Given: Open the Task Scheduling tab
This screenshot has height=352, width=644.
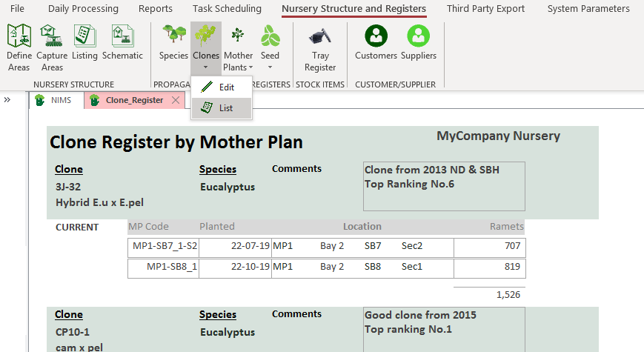Looking at the screenshot, I should (227, 9).
